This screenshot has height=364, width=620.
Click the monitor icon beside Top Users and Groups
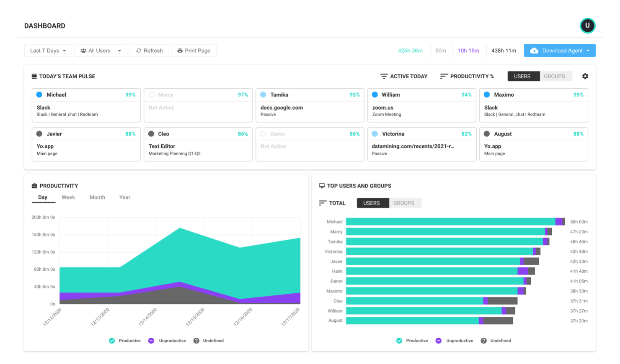point(321,186)
